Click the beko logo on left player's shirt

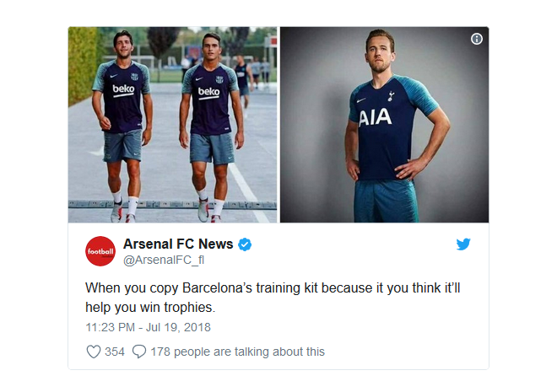pos(123,89)
